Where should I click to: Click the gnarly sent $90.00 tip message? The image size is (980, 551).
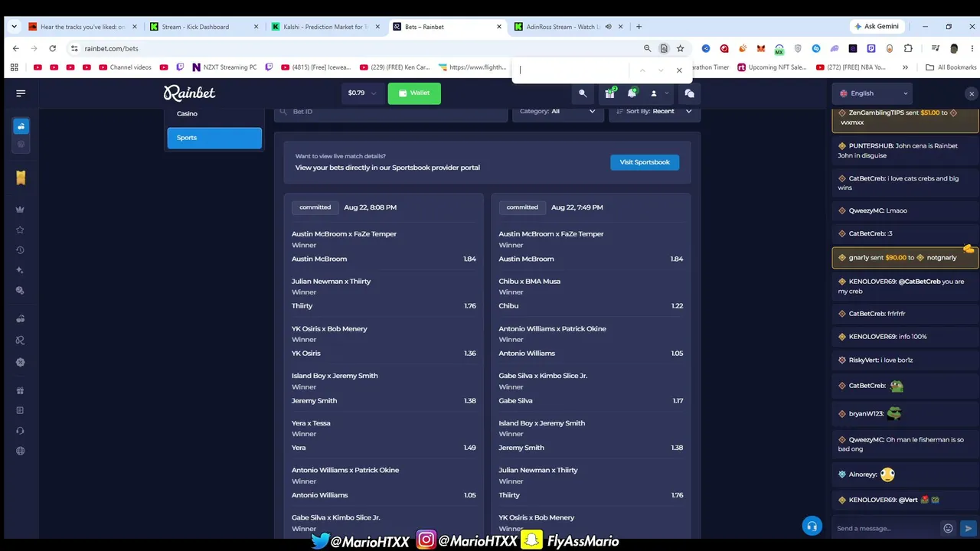904,258
